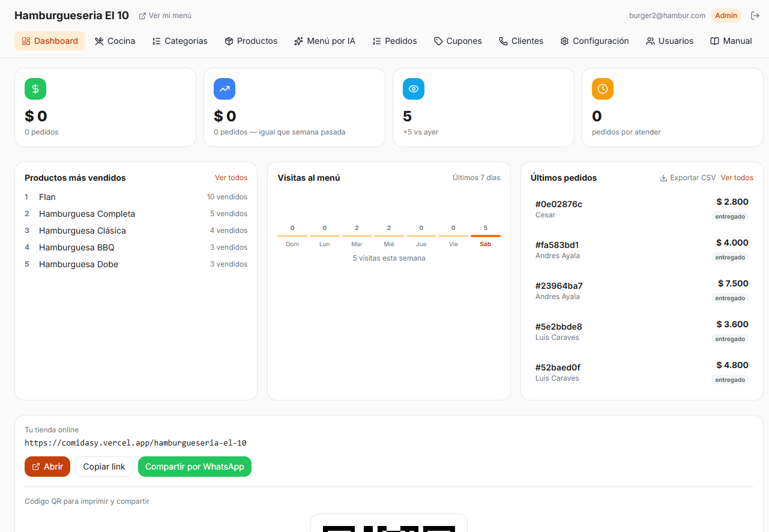This screenshot has width=769, height=532.
Task: Open Menú por IA
Action: (325, 41)
